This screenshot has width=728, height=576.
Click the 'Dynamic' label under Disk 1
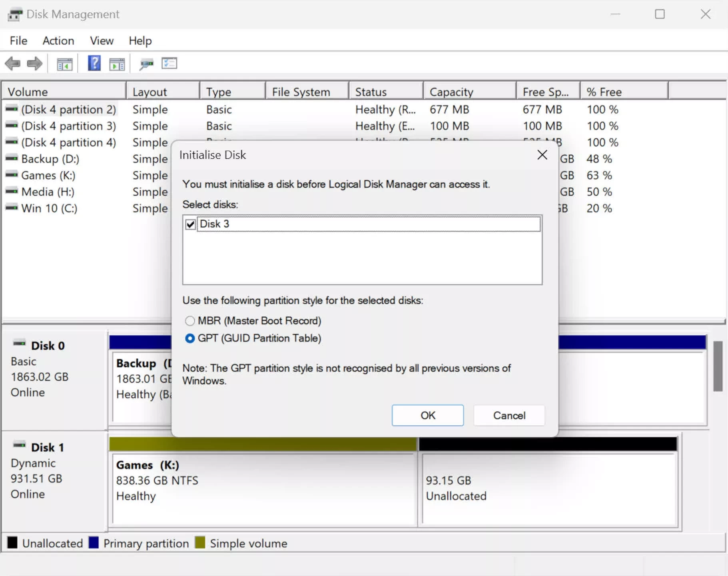tap(33, 463)
